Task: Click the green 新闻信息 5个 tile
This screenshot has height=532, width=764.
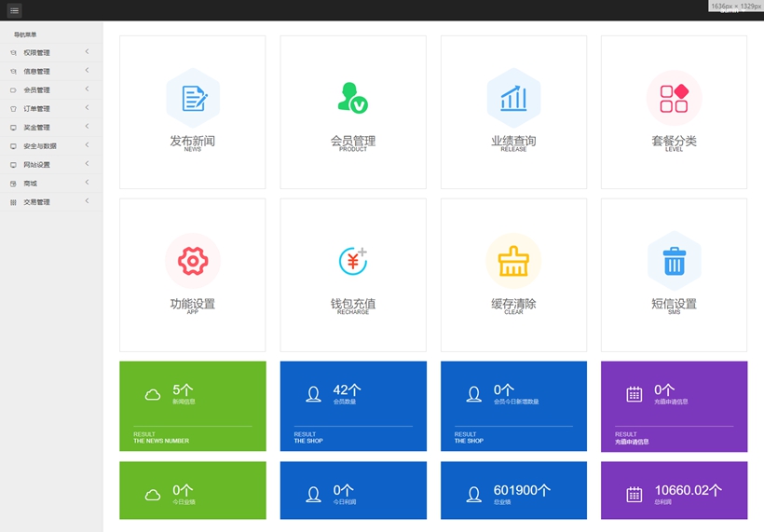Action: coord(193,405)
